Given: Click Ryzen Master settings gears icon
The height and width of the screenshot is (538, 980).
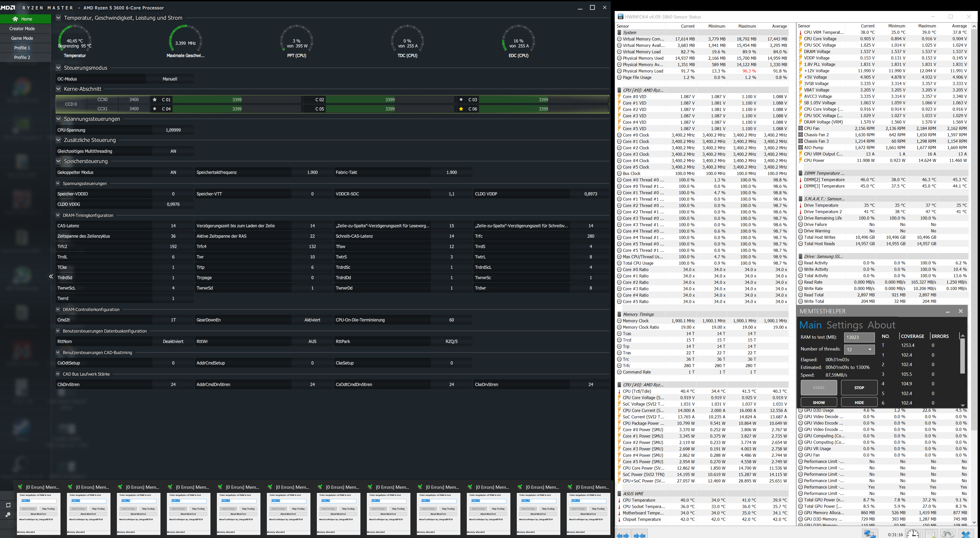Looking at the screenshot, I should pos(8,514).
